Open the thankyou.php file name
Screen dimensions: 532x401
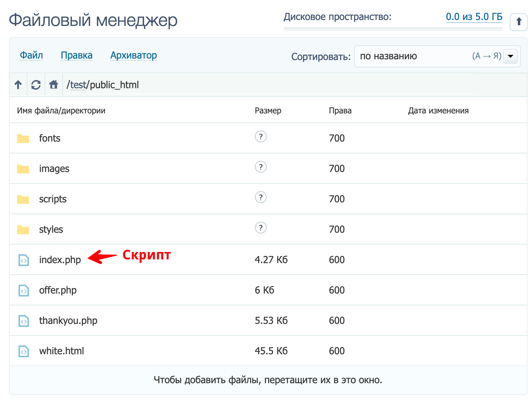point(68,321)
